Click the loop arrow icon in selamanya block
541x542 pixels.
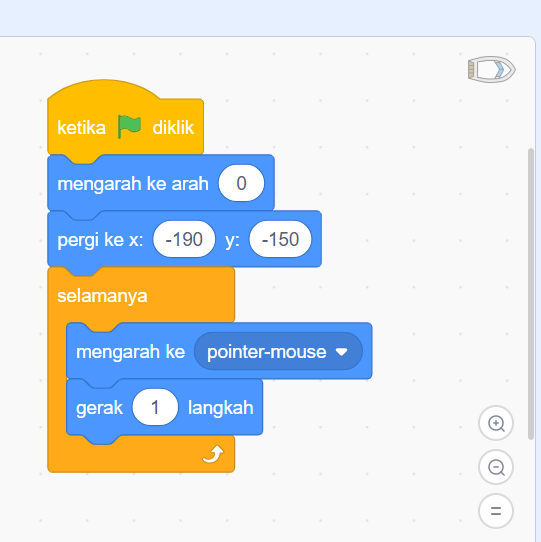coord(213,454)
